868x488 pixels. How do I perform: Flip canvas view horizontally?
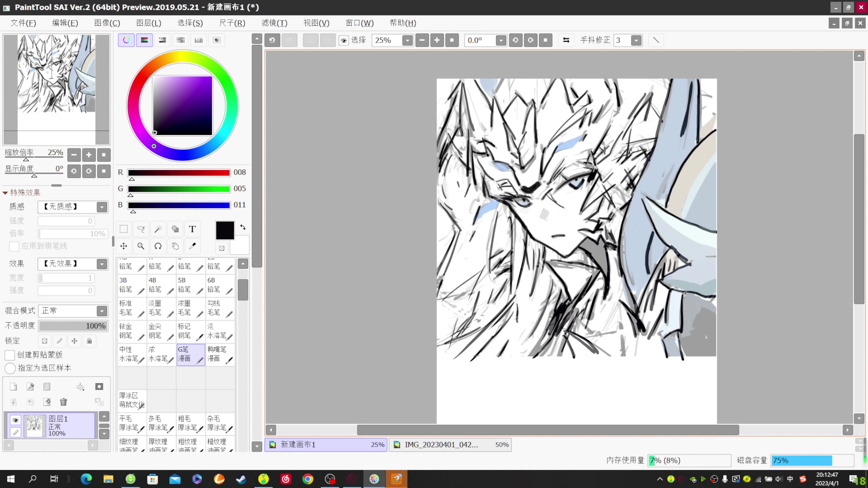point(566,40)
